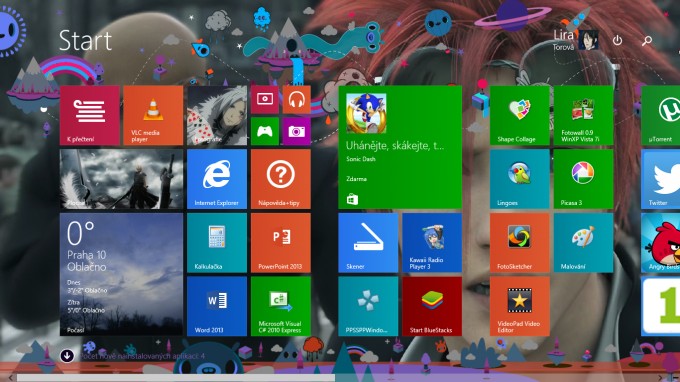The image size is (680, 382).
Task: Open the Fotografie photo tile
Action: point(217,115)
